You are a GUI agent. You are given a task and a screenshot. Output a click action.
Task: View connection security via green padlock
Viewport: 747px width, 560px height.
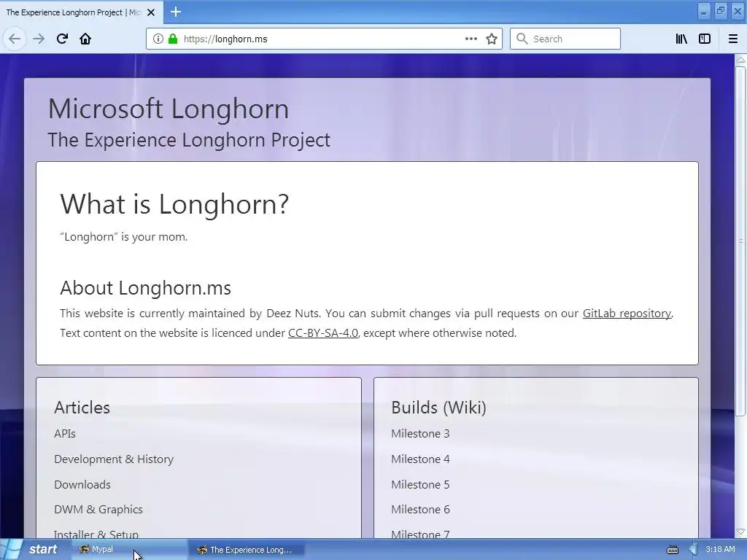pos(172,39)
